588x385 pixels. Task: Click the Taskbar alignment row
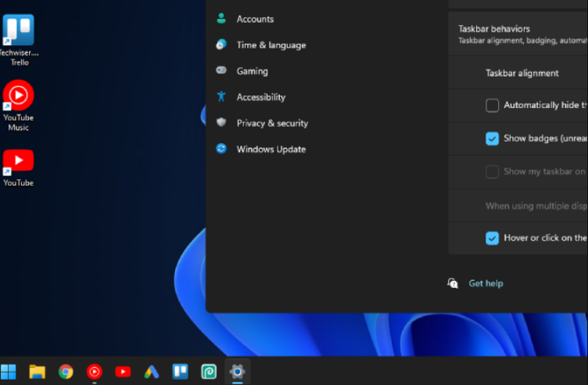click(x=518, y=73)
